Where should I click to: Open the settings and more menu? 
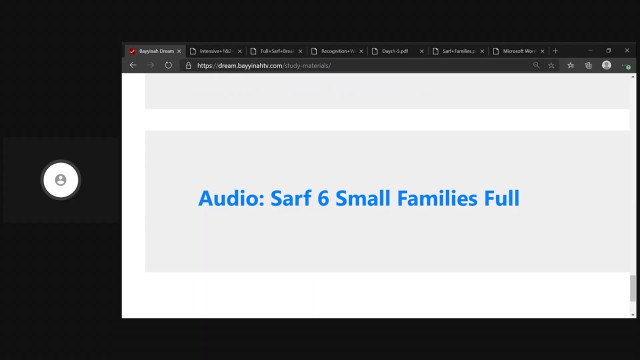(626, 65)
